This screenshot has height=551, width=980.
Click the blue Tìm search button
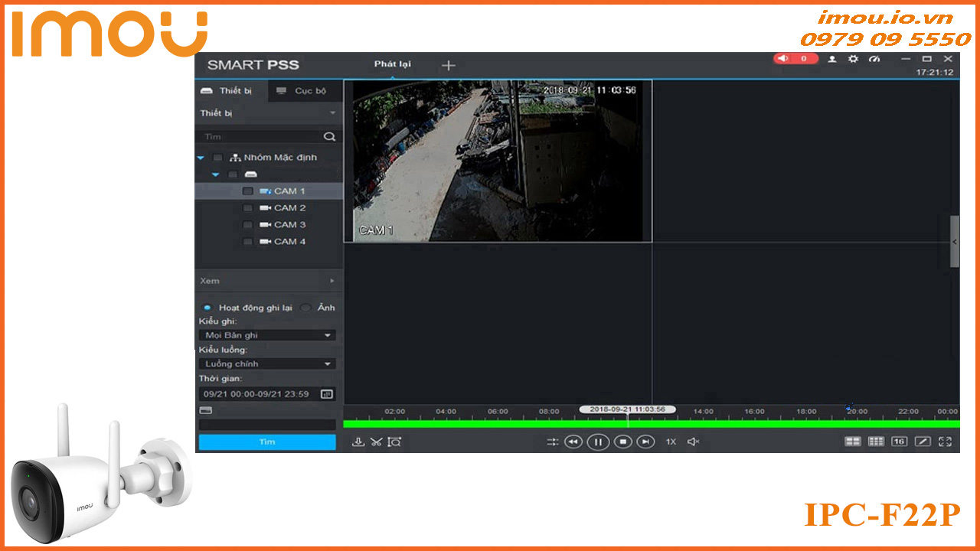[266, 442]
